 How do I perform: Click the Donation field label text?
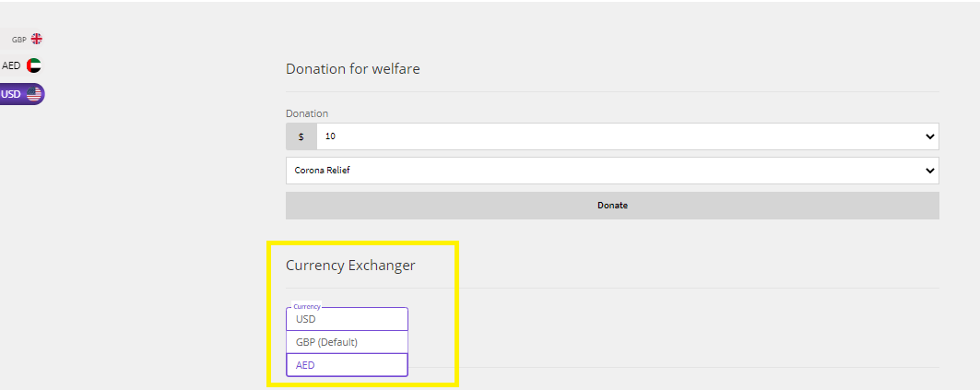(x=307, y=113)
